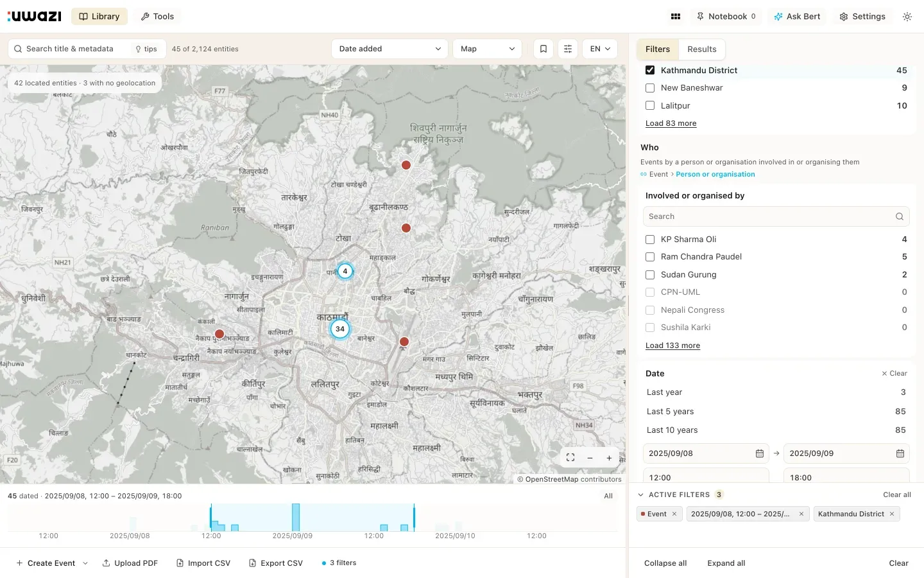
Task: Zoom in the map with plus
Action: click(609, 458)
